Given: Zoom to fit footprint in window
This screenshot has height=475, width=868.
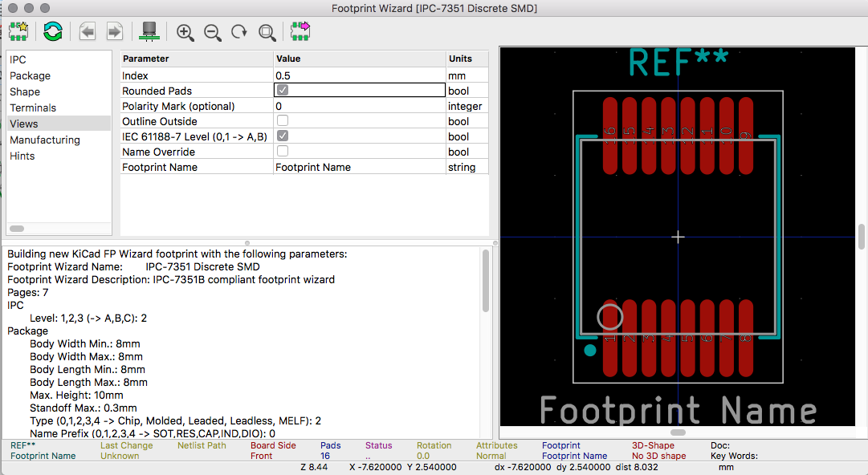Looking at the screenshot, I should tap(267, 32).
